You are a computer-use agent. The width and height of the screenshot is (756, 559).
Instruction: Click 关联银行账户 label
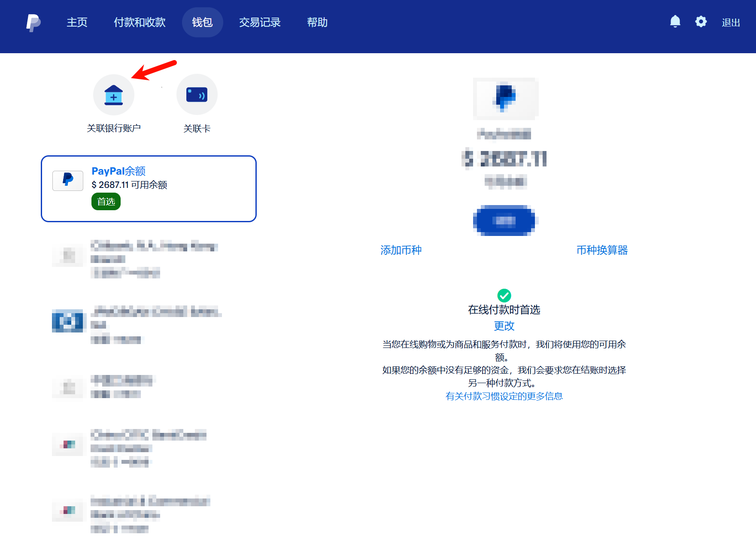[x=114, y=128]
